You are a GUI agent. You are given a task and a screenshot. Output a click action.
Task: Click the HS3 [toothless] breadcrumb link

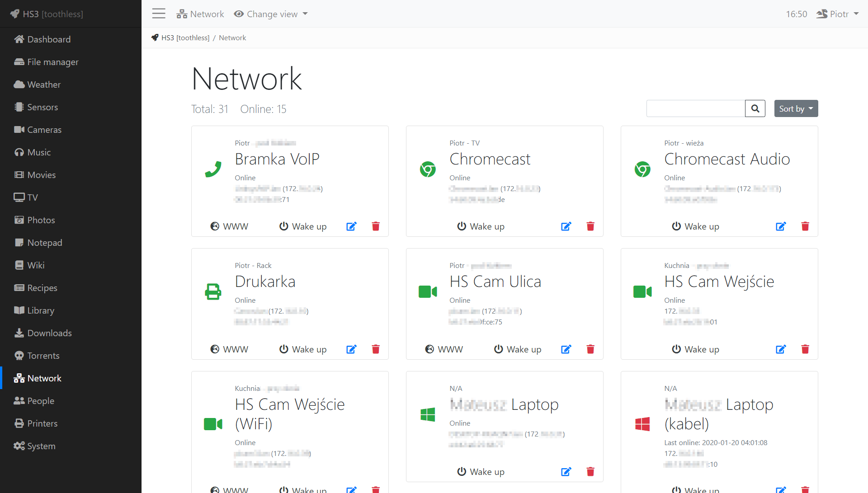click(185, 38)
